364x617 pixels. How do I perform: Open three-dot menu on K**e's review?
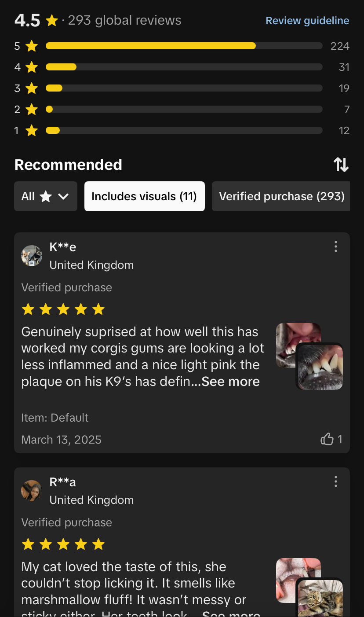336,246
